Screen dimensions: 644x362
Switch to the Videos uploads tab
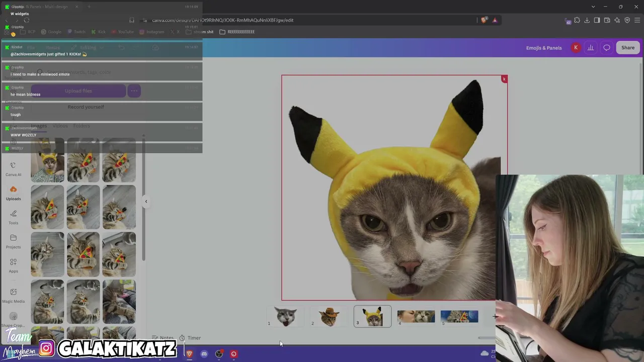click(x=60, y=126)
